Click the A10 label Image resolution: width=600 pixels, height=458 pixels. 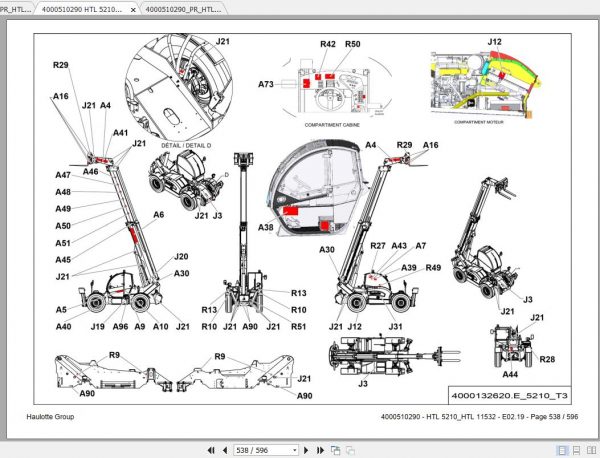click(x=161, y=326)
